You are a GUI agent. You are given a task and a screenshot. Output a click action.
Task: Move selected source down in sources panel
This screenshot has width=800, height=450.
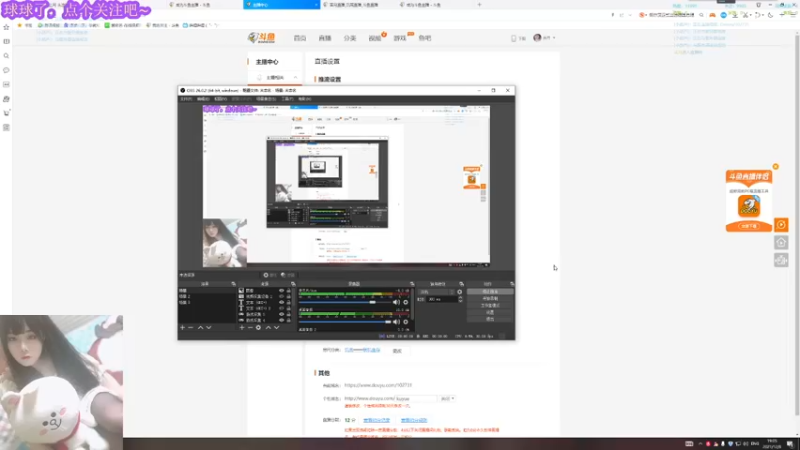[277, 328]
